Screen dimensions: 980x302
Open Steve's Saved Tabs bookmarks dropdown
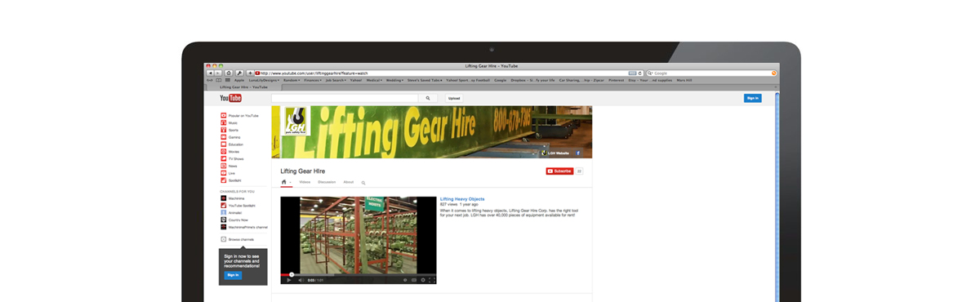[x=425, y=80]
